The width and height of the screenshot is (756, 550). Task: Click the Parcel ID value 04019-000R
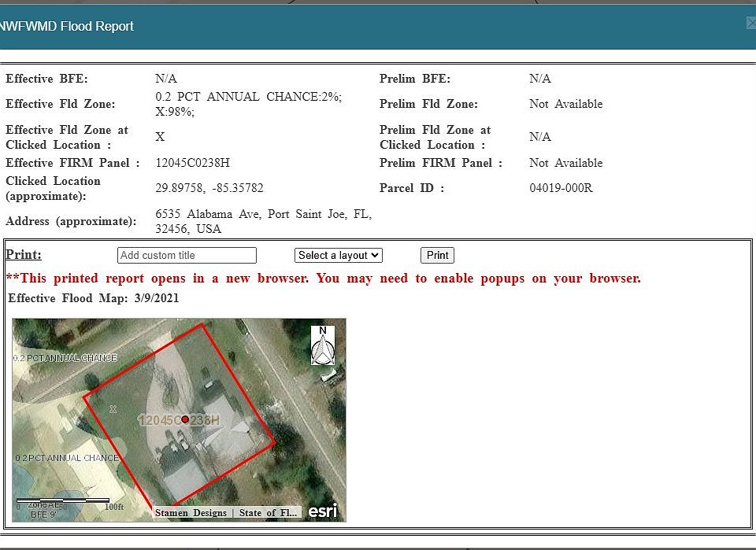[x=561, y=188]
